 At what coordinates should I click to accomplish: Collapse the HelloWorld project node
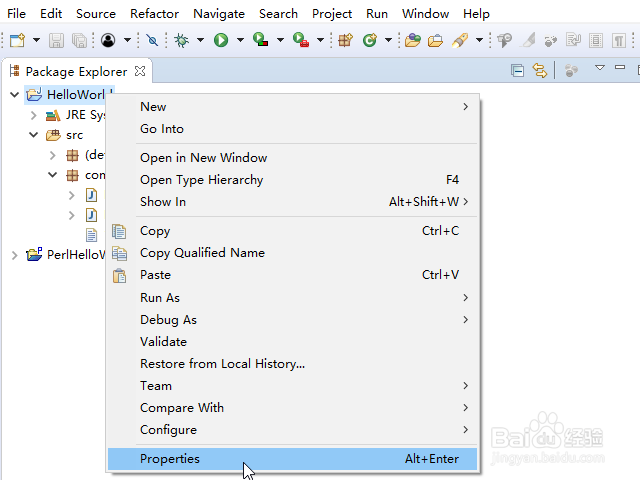(14, 95)
